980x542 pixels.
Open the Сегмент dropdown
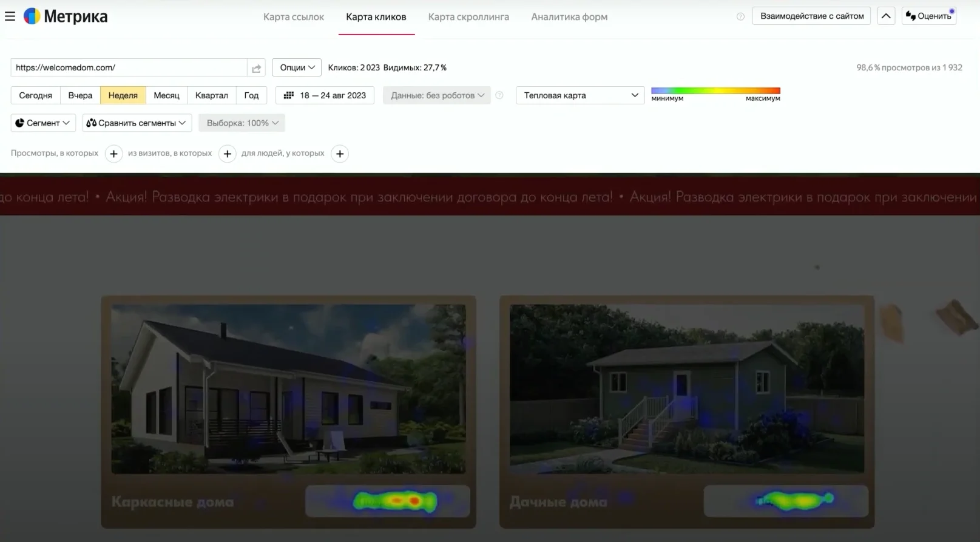(x=43, y=123)
